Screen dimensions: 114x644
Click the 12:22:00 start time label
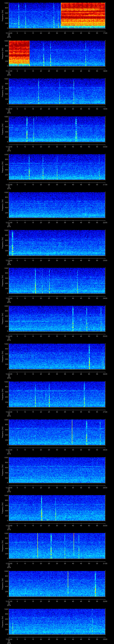[x=9, y=260]
